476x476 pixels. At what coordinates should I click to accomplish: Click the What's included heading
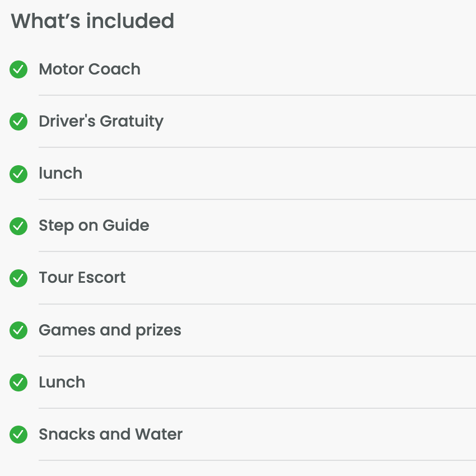point(92,21)
